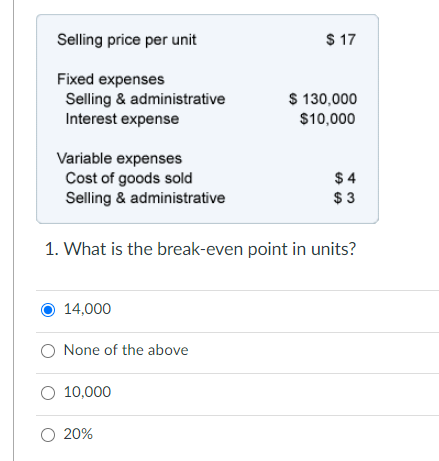Choose the None of the above radio button
The width and height of the screenshot is (439, 461).
tap(48, 351)
